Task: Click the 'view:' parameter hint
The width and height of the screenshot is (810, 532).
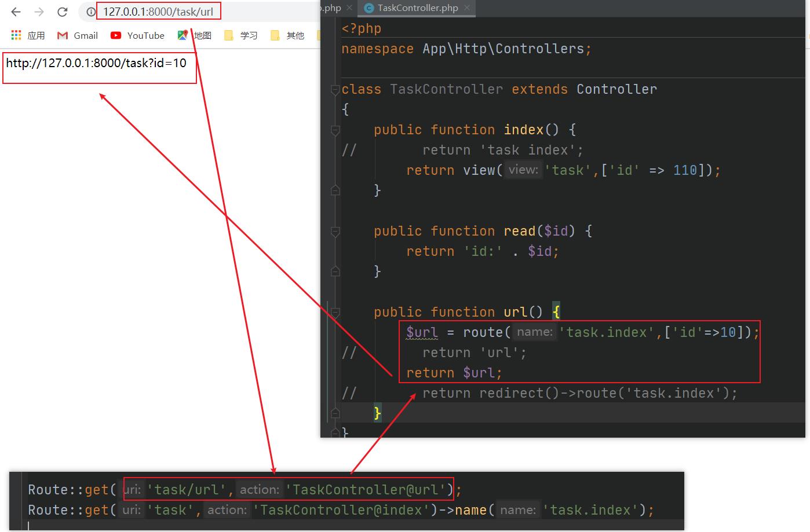Action: pyautogui.click(x=523, y=170)
